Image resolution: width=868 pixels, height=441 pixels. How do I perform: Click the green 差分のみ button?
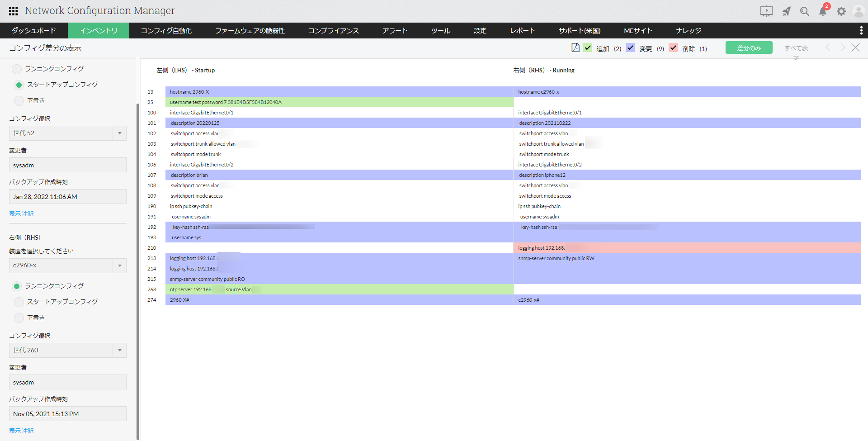point(749,47)
